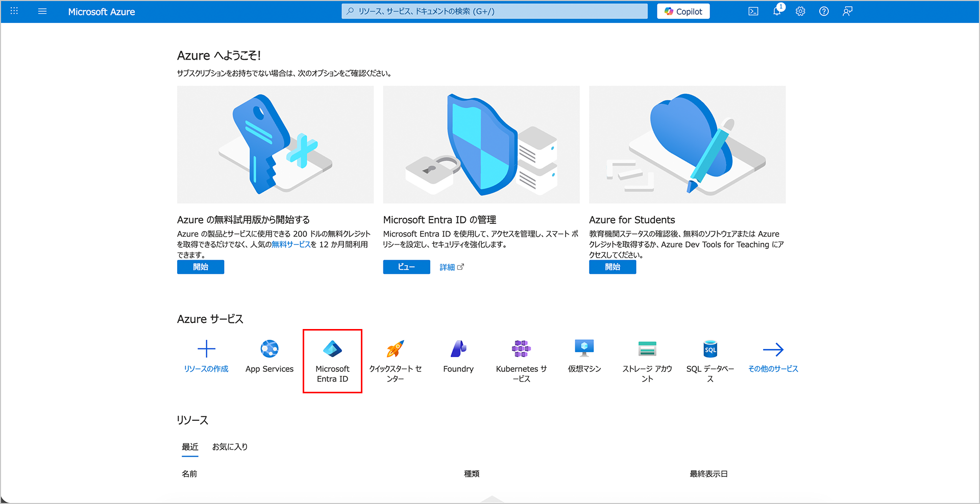Open the Cloud Shell icon in header
The height and width of the screenshot is (504, 980).
pyautogui.click(x=753, y=11)
